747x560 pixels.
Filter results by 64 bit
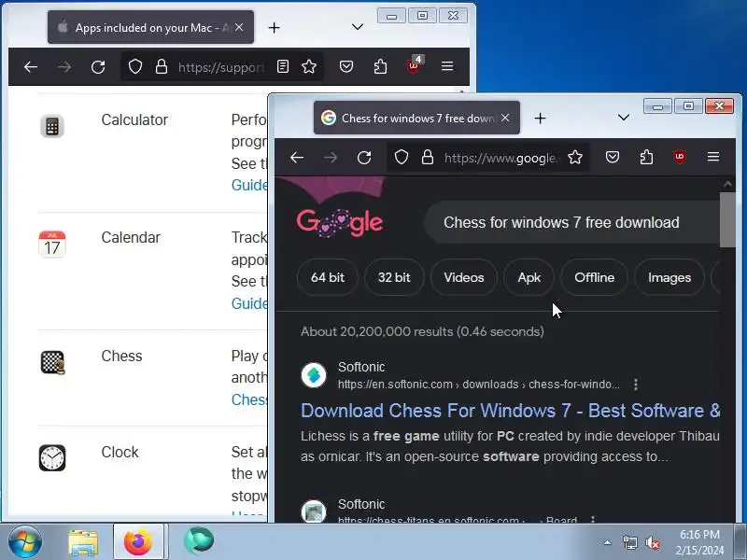pos(328,277)
